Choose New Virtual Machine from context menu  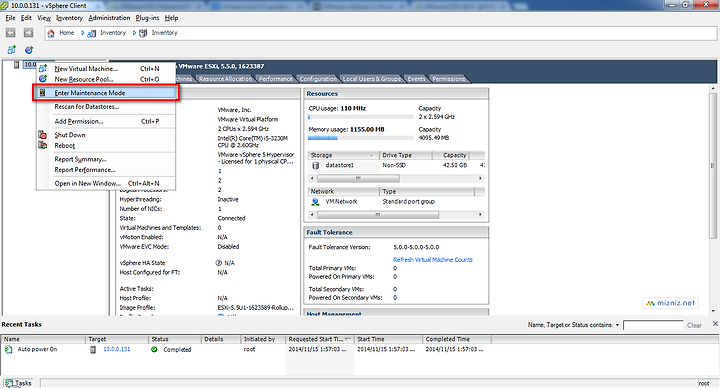tap(106, 68)
